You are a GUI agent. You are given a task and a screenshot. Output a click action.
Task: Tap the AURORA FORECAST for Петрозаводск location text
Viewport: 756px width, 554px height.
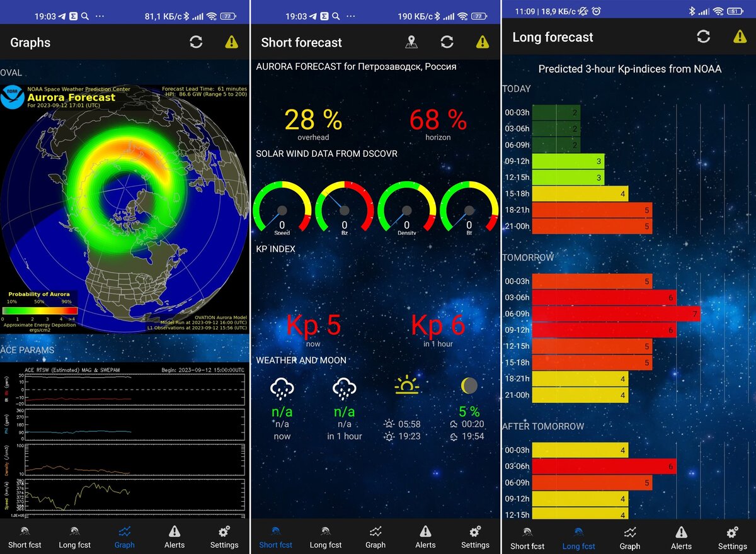[x=356, y=66]
